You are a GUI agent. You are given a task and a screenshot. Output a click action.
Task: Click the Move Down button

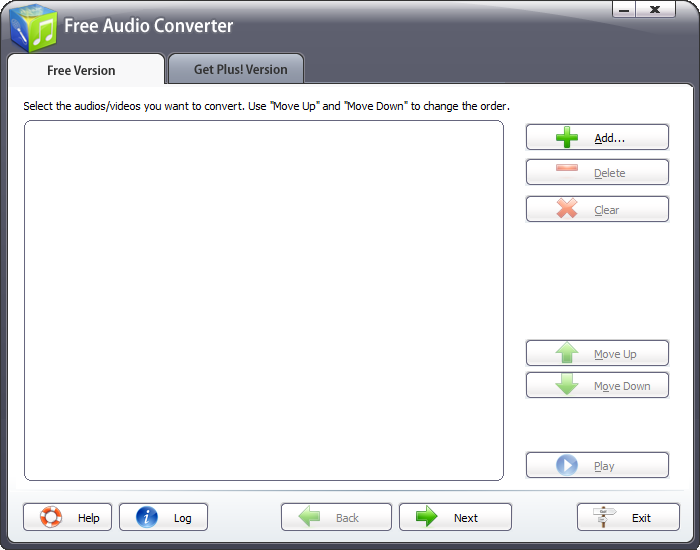pos(597,385)
